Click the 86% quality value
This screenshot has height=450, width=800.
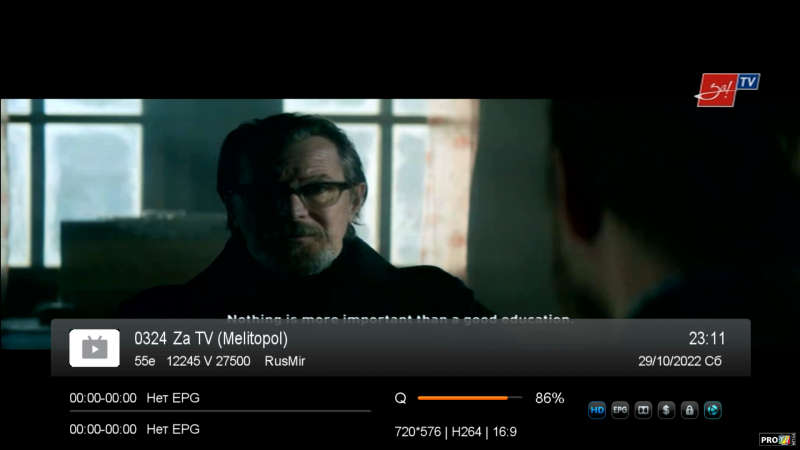point(549,398)
